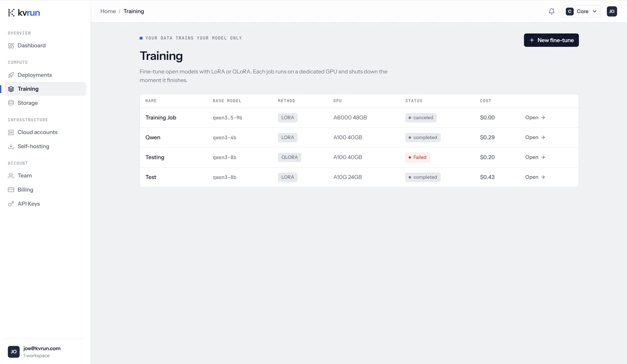The height and width of the screenshot is (364, 627).
Task: Click the A6000 48GB GPU cell
Action: (350, 117)
